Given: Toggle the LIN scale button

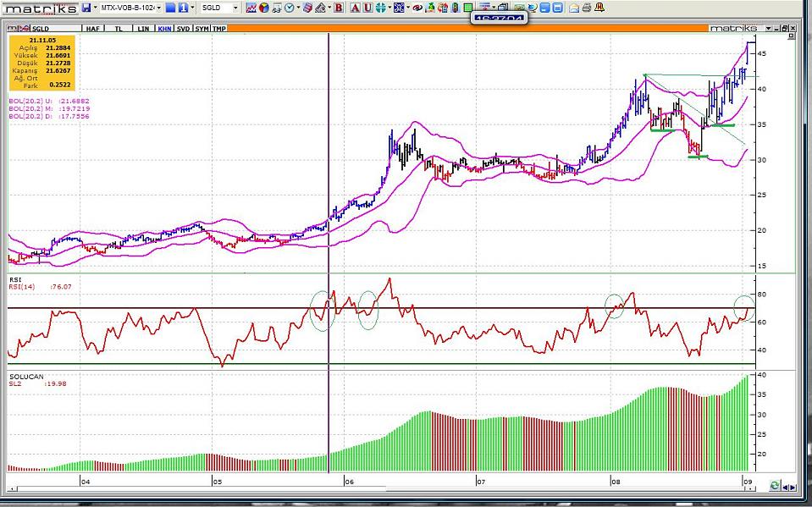Looking at the screenshot, I should coord(143,29).
